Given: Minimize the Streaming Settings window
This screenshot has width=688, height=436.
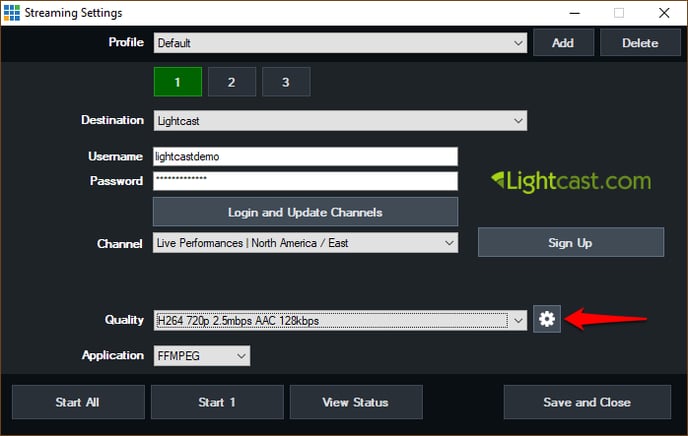Looking at the screenshot, I should [x=572, y=13].
